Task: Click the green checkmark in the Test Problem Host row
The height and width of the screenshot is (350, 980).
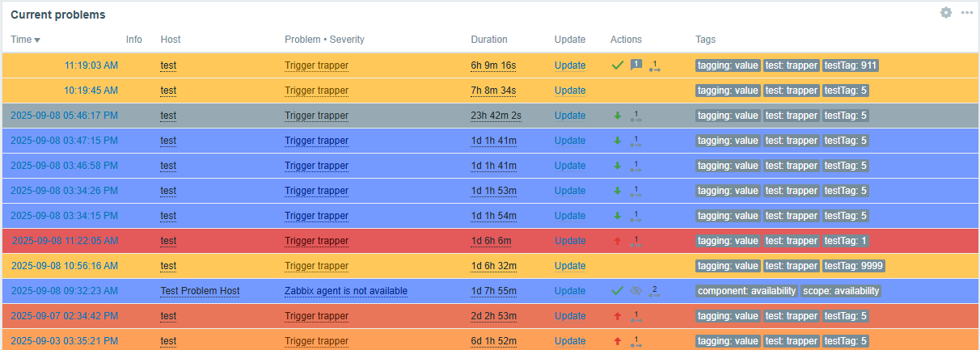Action: click(618, 291)
